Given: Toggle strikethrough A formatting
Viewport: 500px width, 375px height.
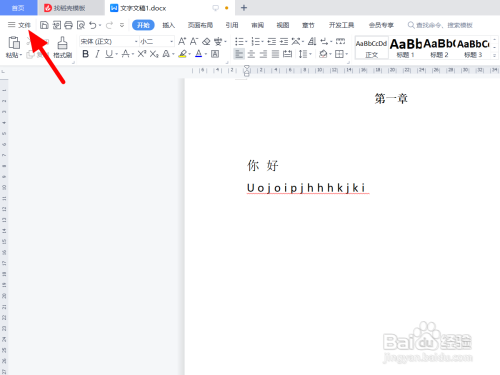Looking at the screenshot, I should pos(125,54).
